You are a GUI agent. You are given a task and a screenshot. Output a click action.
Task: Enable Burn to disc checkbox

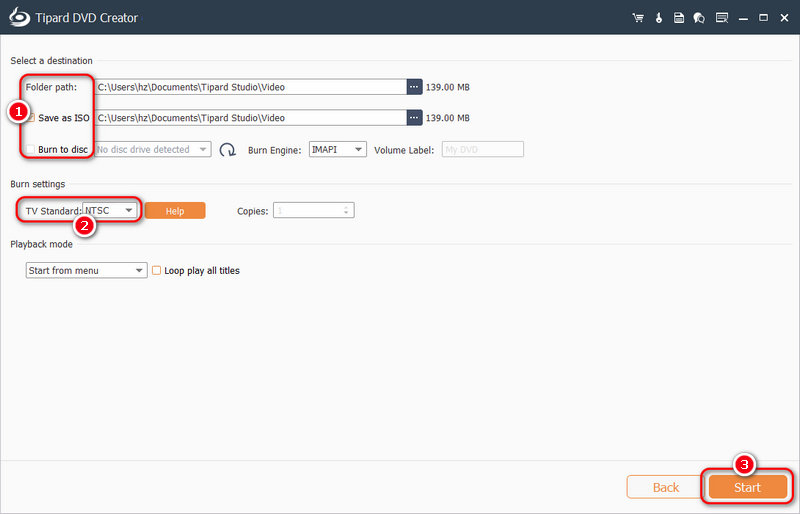pos(31,149)
